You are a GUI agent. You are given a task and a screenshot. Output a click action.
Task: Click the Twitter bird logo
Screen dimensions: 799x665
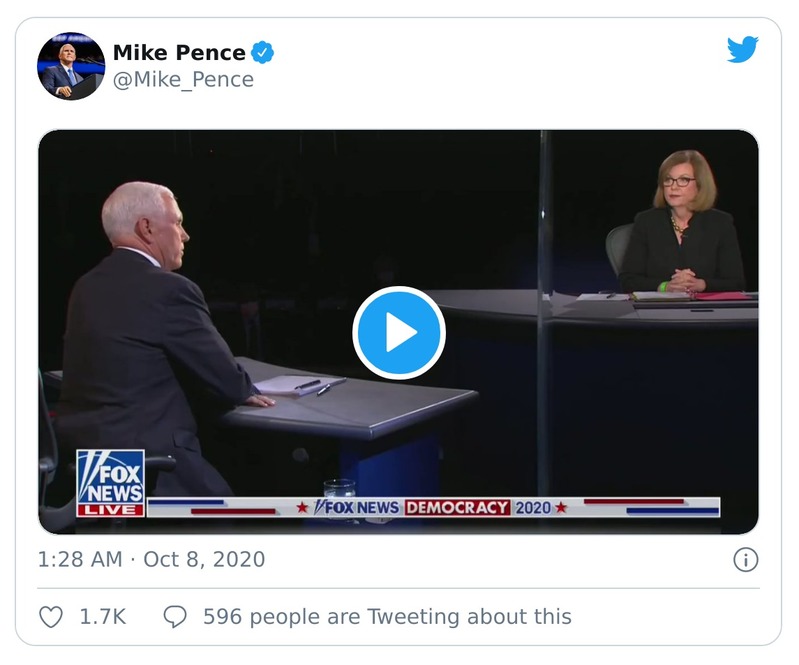(x=742, y=51)
